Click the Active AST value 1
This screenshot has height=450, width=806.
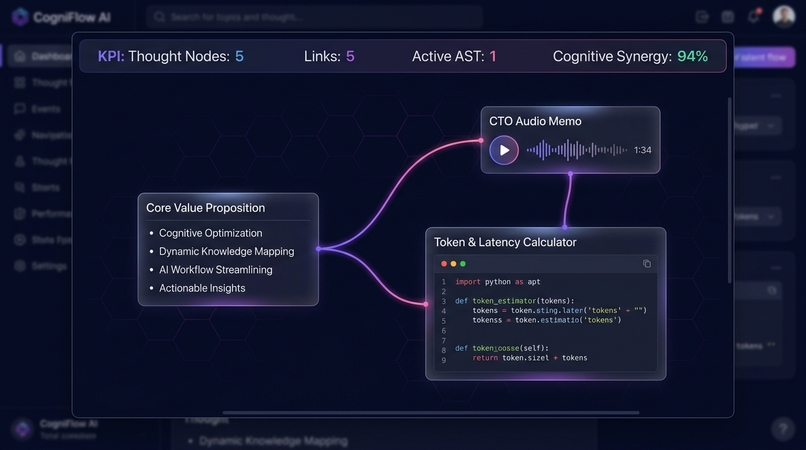coord(493,56)
